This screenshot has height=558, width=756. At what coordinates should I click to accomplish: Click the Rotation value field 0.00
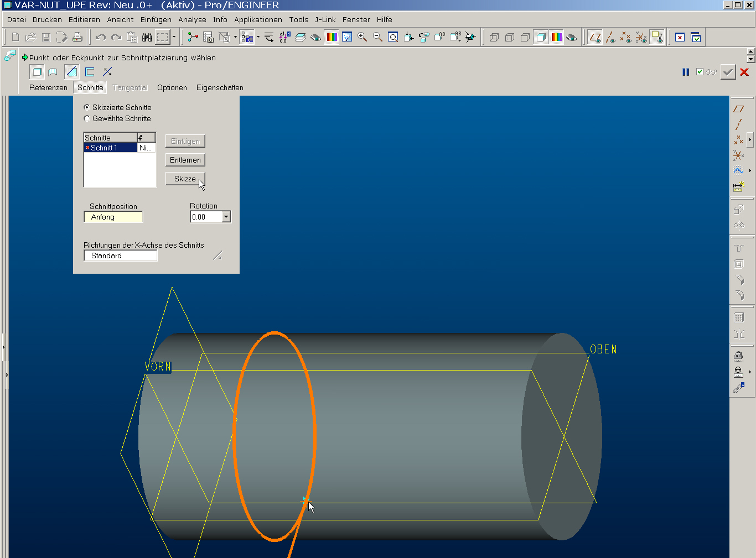tap(206, 217)
